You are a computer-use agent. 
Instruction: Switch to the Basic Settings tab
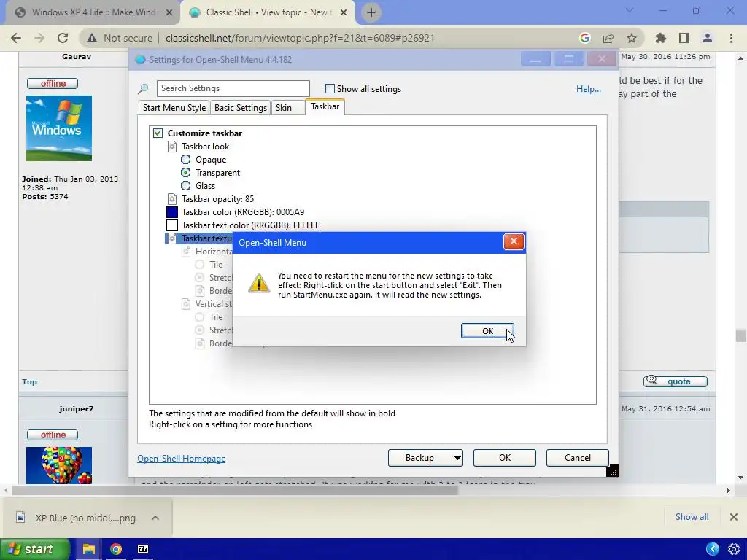click(241, 108)
